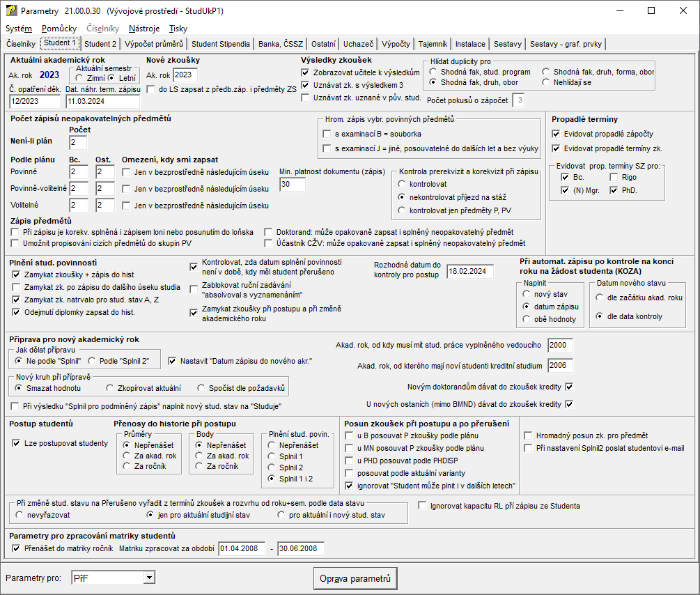
Task: Click the Parametry app icon in title bar
Action: pyautogui.click(x=10, y=11)
